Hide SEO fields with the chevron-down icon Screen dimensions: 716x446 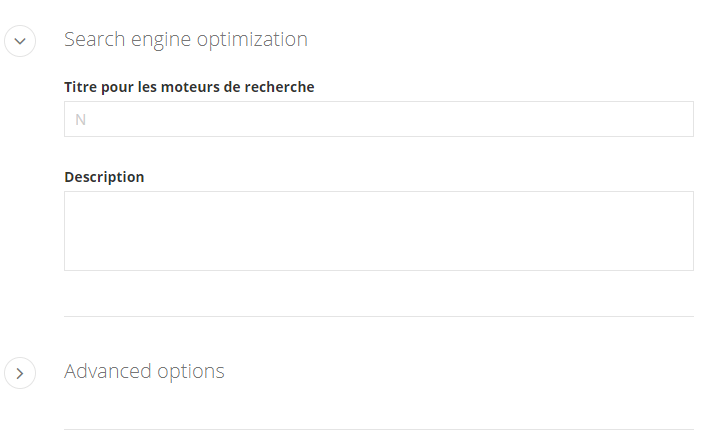click(x=20, y=41)
